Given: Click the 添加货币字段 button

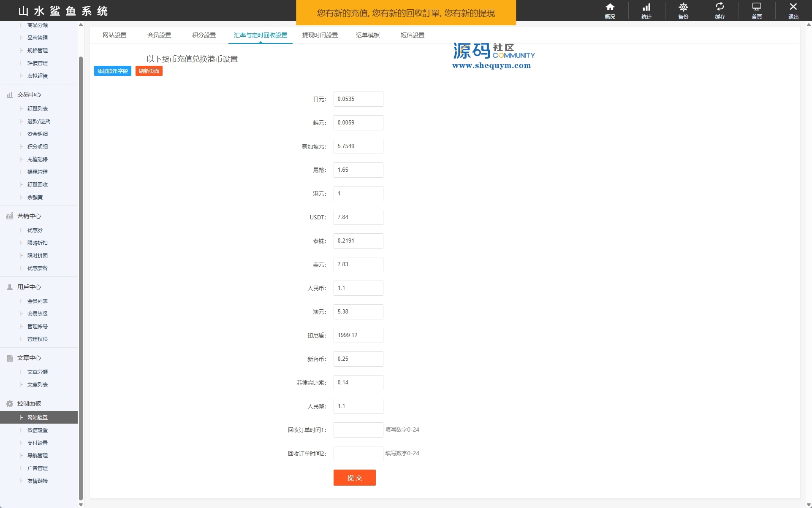Looking at the screenshot, I should click(x=112, y=71).
